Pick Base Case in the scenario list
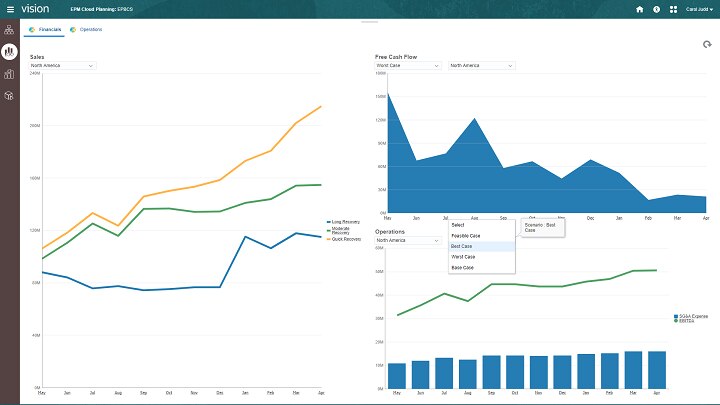The image size is (720, 405). pyautogui.click(x=463, y=268)
